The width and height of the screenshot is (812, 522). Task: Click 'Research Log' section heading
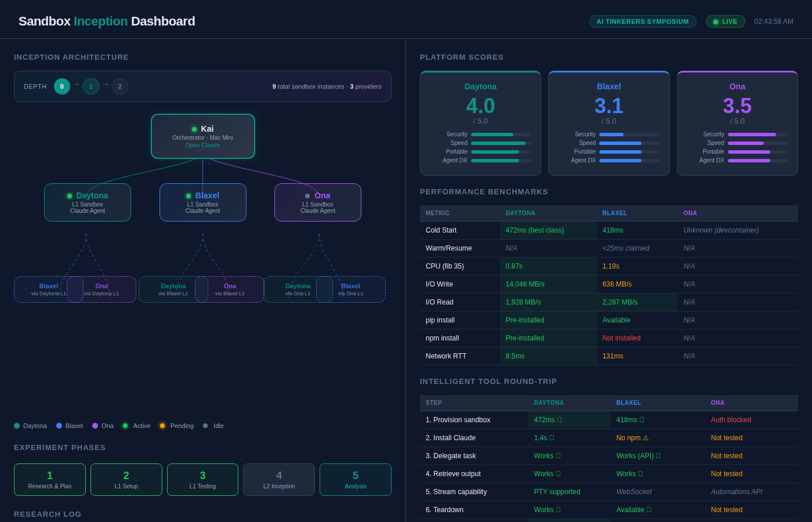pos(48,514)
